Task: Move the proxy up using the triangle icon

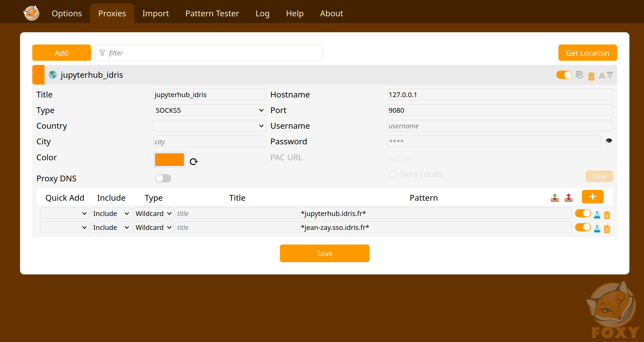Action: point(602,75)
